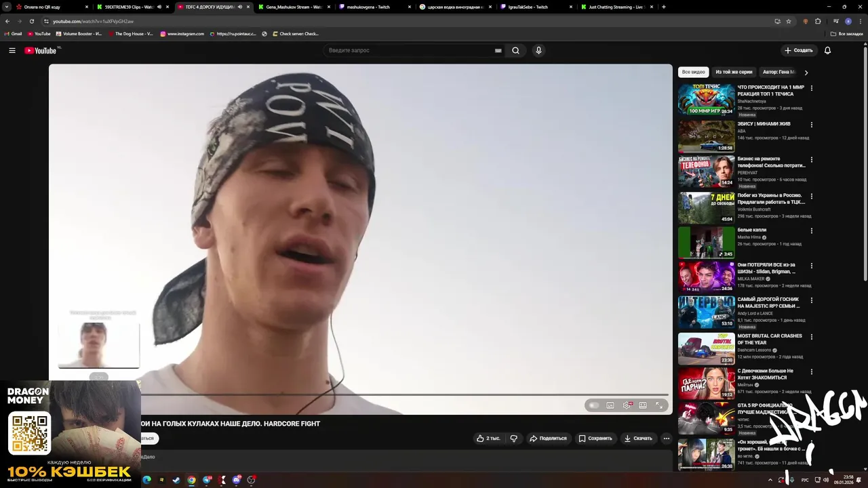Open the Telegram taskbar icon
The image size is (868, 488).
(207, 480)
